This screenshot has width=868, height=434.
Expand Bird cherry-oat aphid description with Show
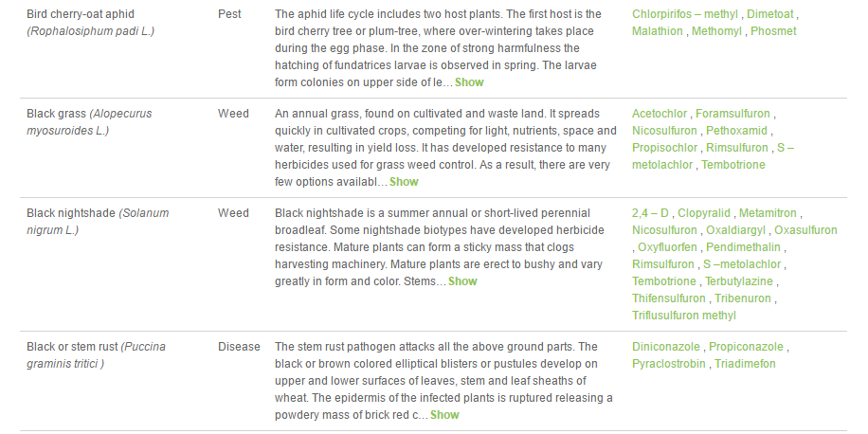(469, 82)
